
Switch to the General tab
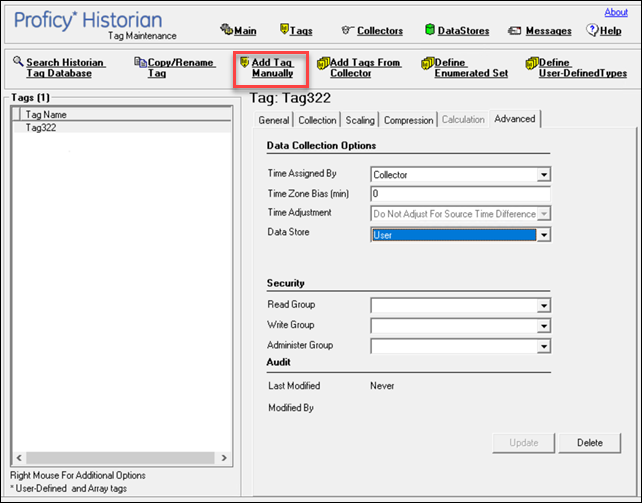pyautogui.click(x=274, y=120)
